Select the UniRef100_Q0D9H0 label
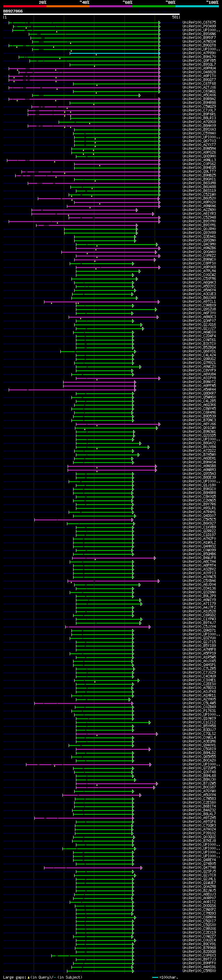222x980 pixels. click(x=199, y=156)
